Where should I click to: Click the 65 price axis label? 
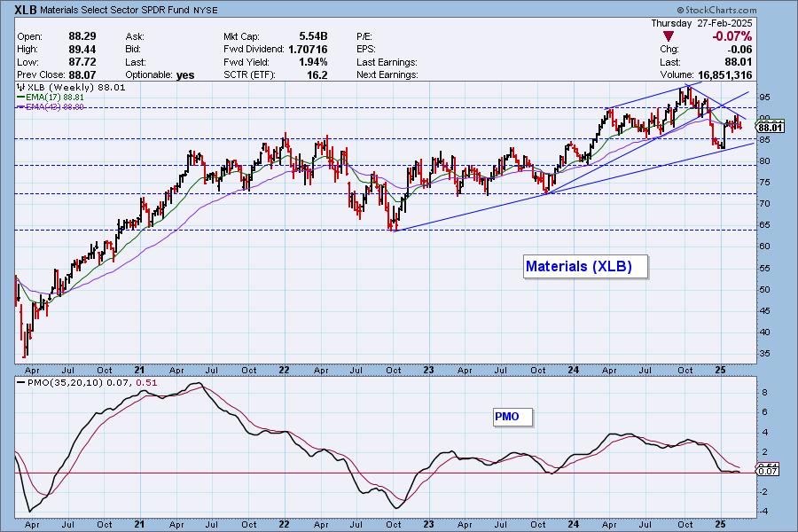click(x=764, y=225)
